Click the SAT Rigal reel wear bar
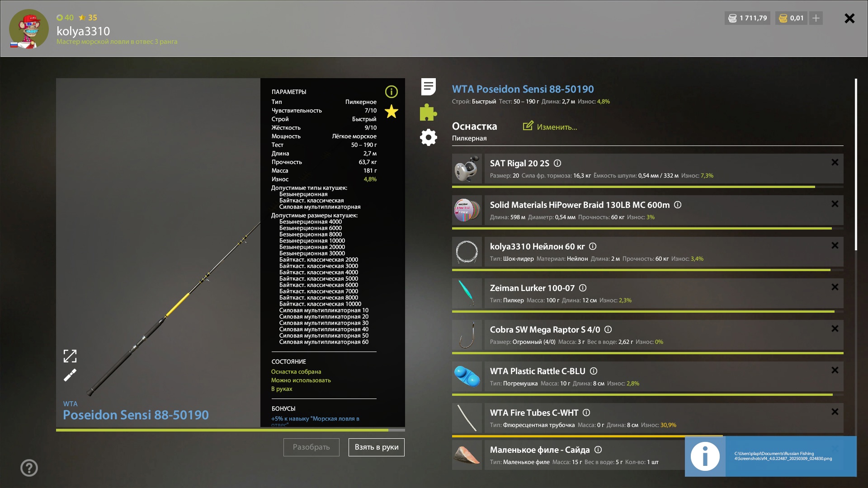Viewport: 868px width, 488px height. 648,187
